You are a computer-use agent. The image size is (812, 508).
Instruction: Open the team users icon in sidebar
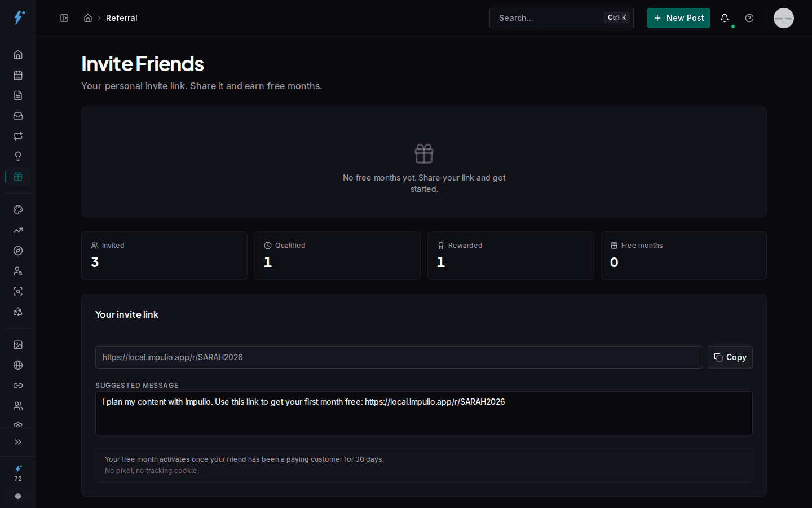tap(18, 406)
